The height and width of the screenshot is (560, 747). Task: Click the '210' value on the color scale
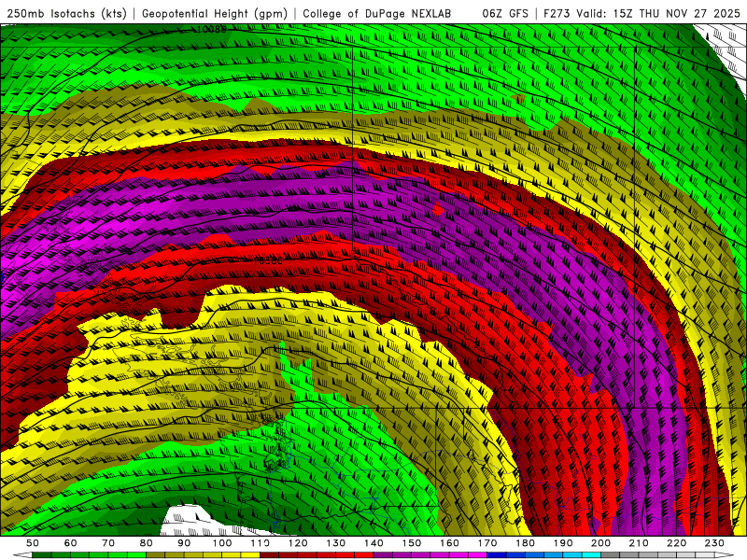click(x=639, y=543)
